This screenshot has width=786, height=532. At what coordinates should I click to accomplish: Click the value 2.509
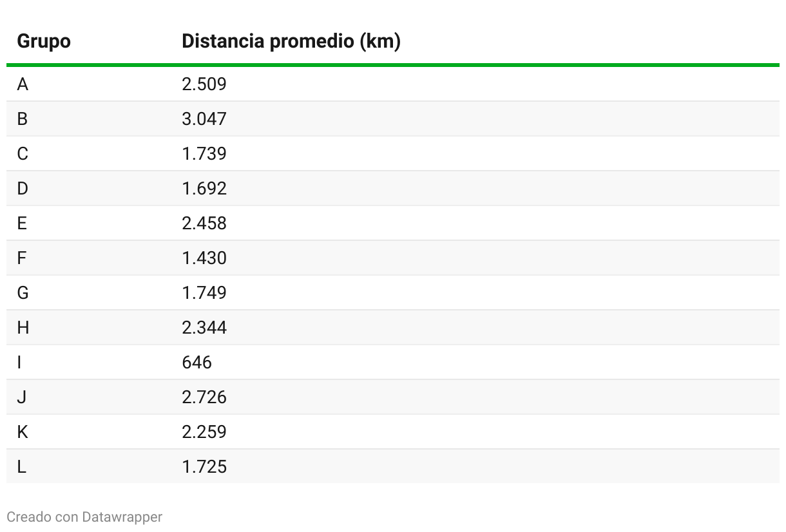click(204, 84)
